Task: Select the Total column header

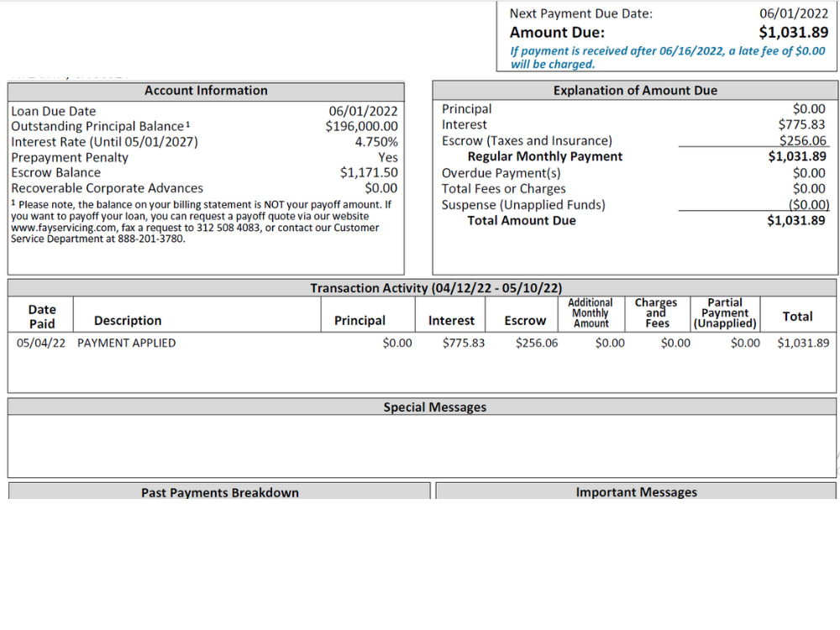Action: [x=797, y=317]
